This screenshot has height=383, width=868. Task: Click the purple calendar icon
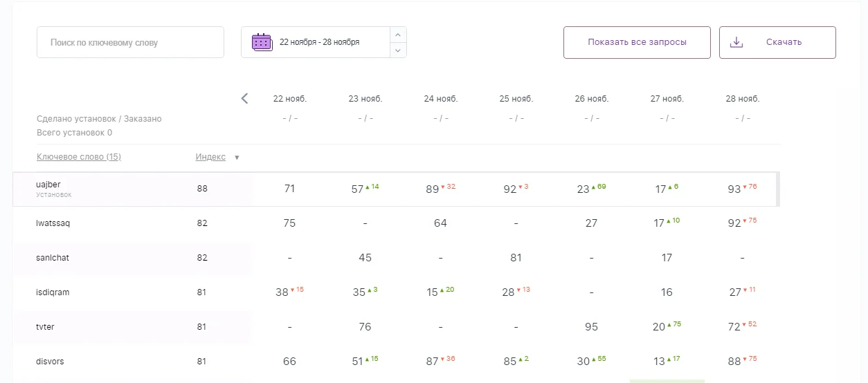pyautogui.click(x=262, y=42)
